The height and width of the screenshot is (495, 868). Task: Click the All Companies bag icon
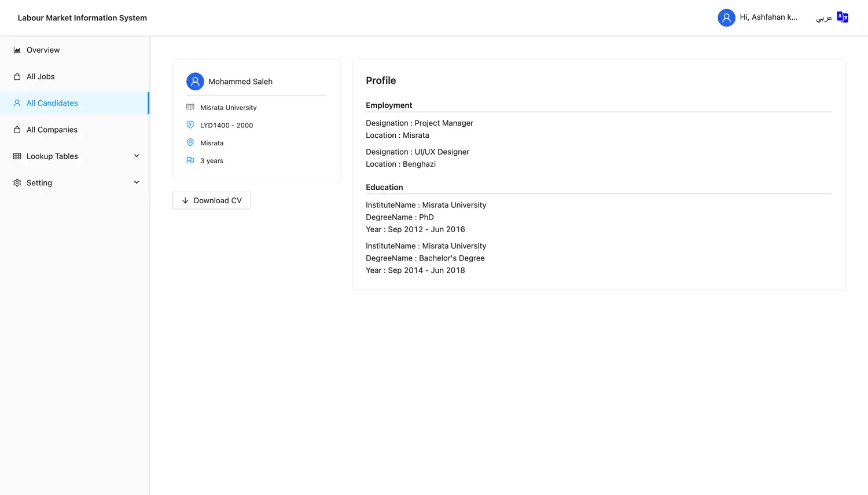17,130
